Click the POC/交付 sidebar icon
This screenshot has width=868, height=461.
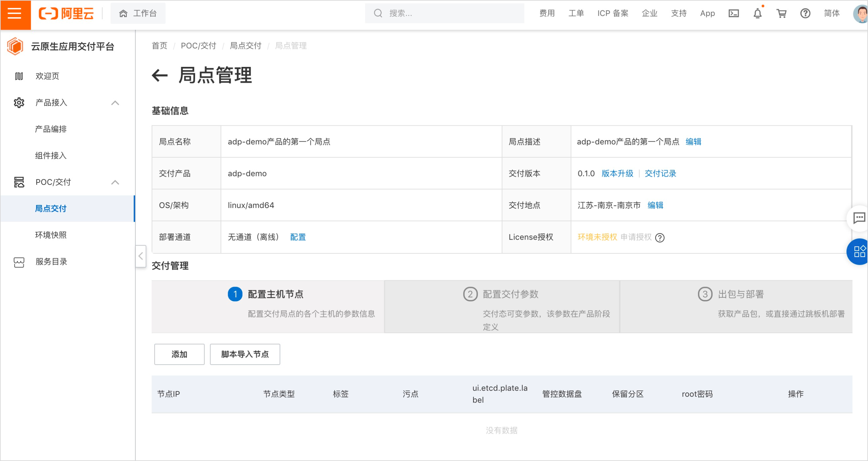point(19,182)
